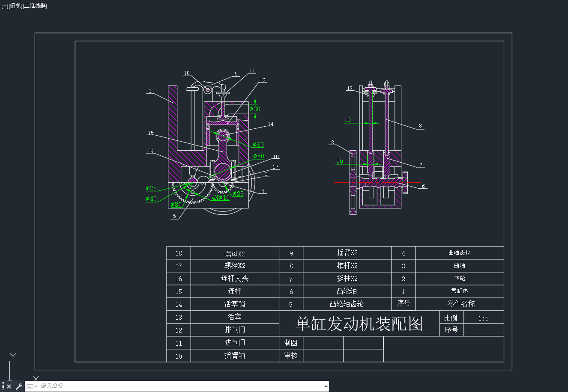Select the 螺母X2 parts list cell

[235, 253]
